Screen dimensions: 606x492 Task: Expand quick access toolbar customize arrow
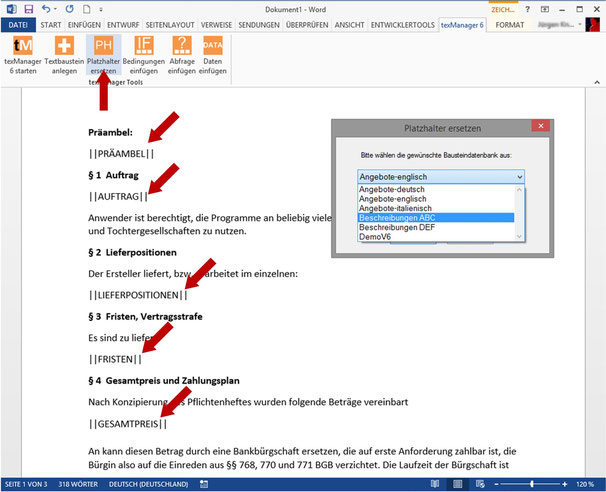coord(101,9)
